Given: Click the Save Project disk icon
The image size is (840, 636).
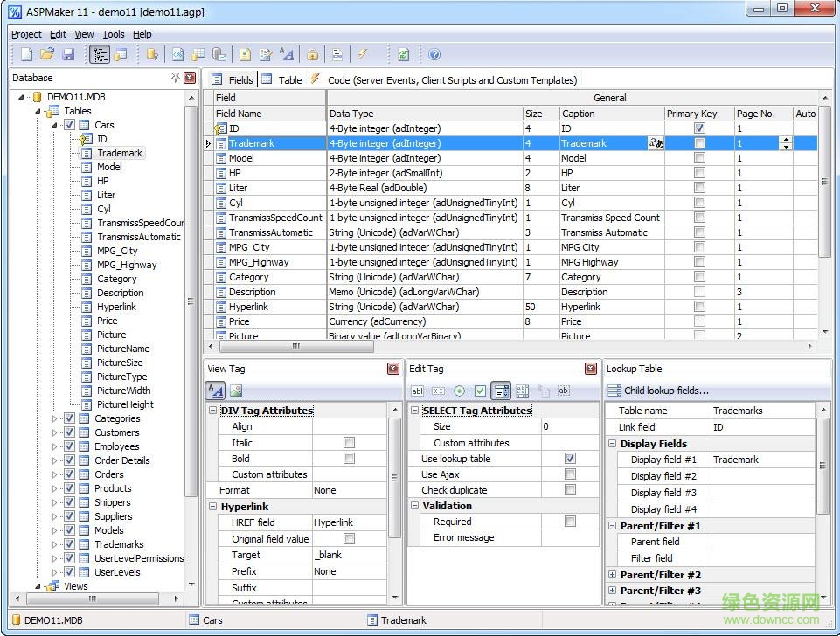Looking at the screenshot, I should pos(68,55).
